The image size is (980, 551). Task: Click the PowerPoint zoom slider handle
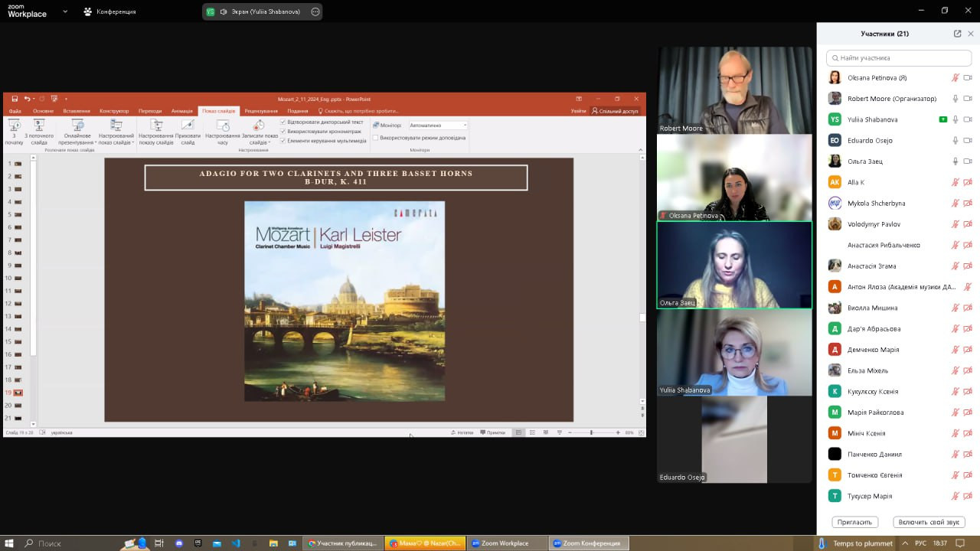[591, 432]
